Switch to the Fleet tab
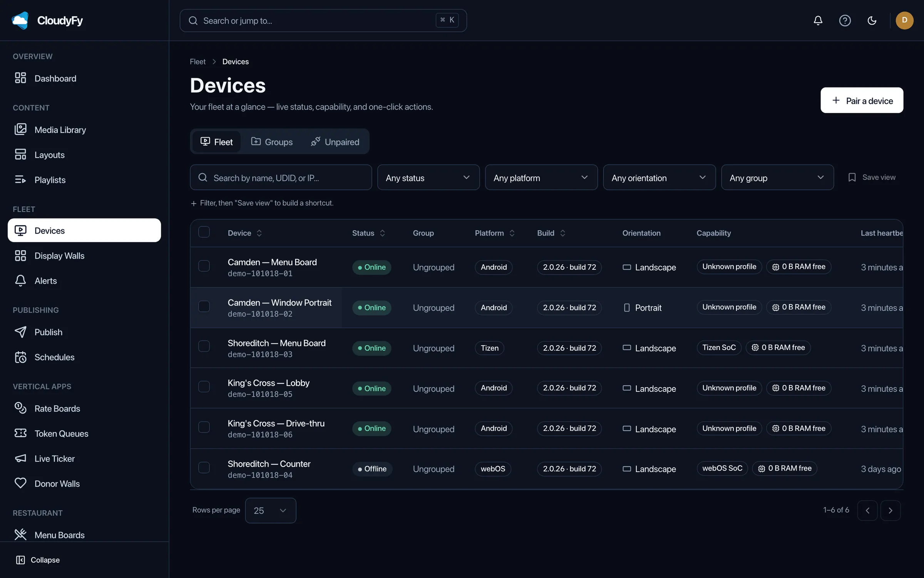 pyautogui.click(x=216, y=142)
